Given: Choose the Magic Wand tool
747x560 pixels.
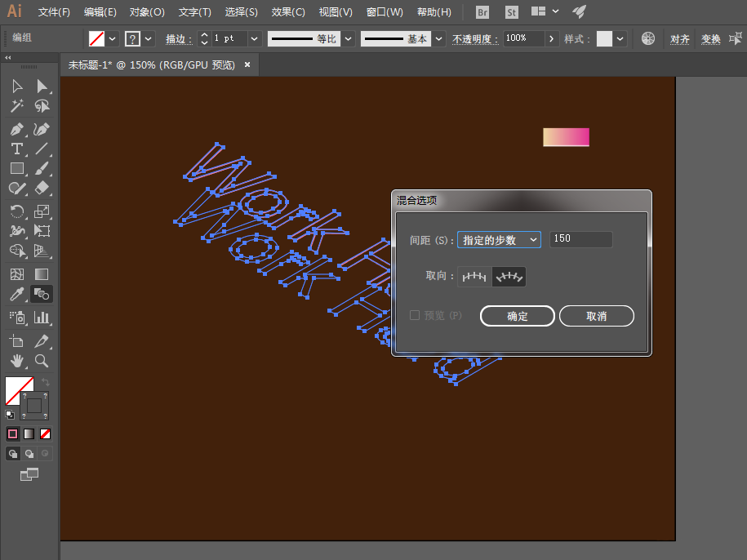Looking at the screenshot, I should coord(17,106).
